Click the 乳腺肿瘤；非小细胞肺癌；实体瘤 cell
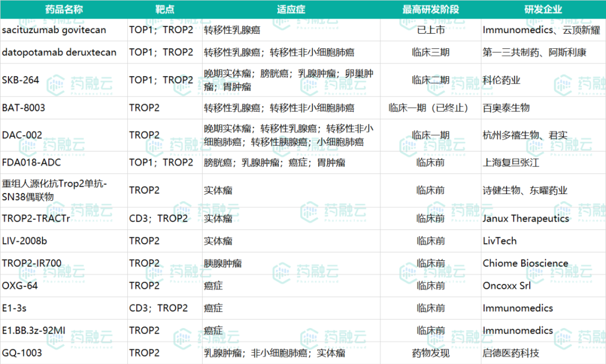This screenshot has height=364, width=606. tap(291, 353)
